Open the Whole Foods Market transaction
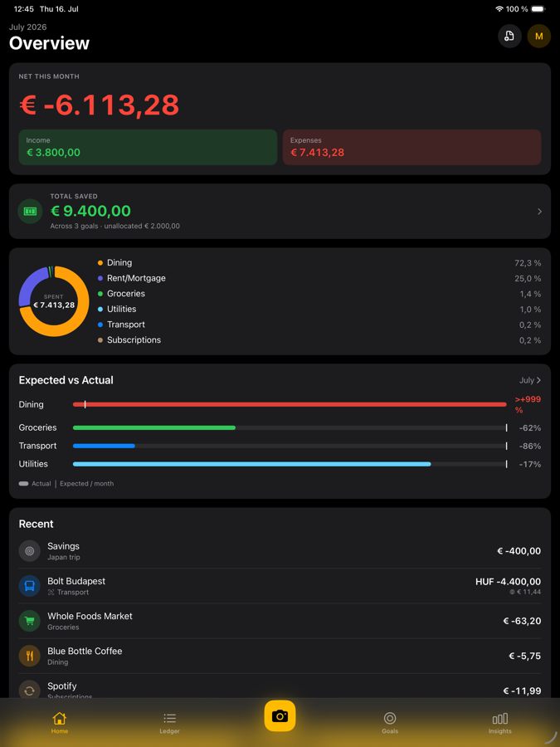Image resolution: width=560 pixels, height=747 pixels. [x=280, y=621]
